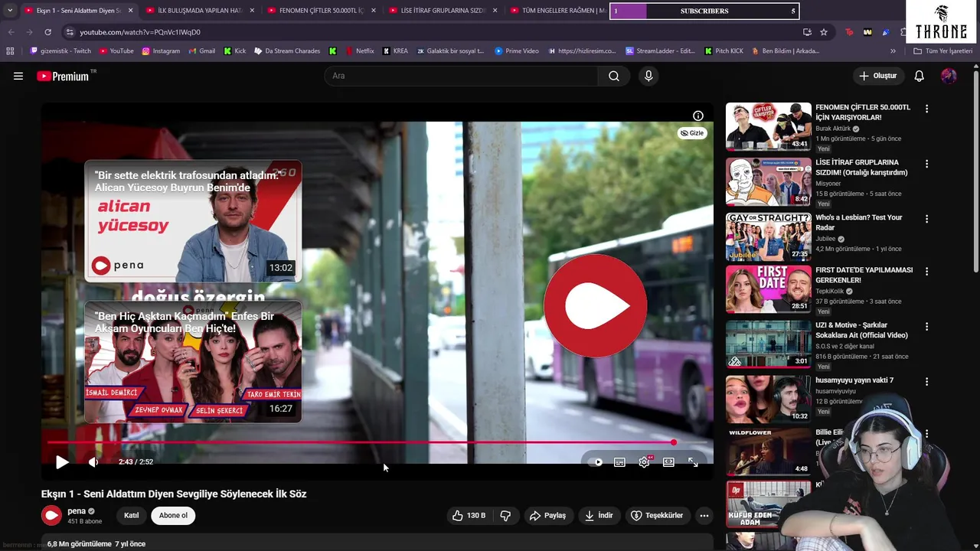Open Who's a Lesbian? Test Your Radar title
This screenshot has width=980, height=551.
coord(859,223)
